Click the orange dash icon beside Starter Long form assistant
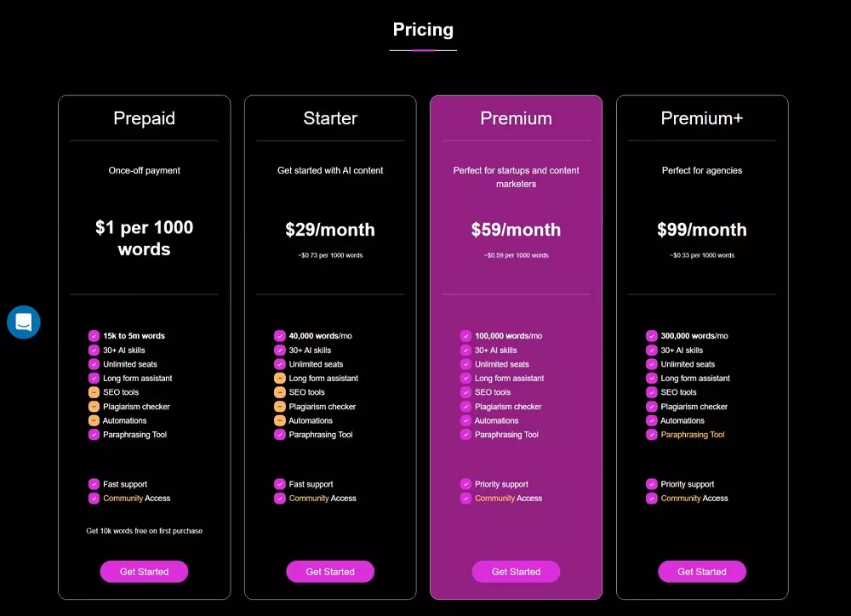851x616 pixels. coord(279,378)
